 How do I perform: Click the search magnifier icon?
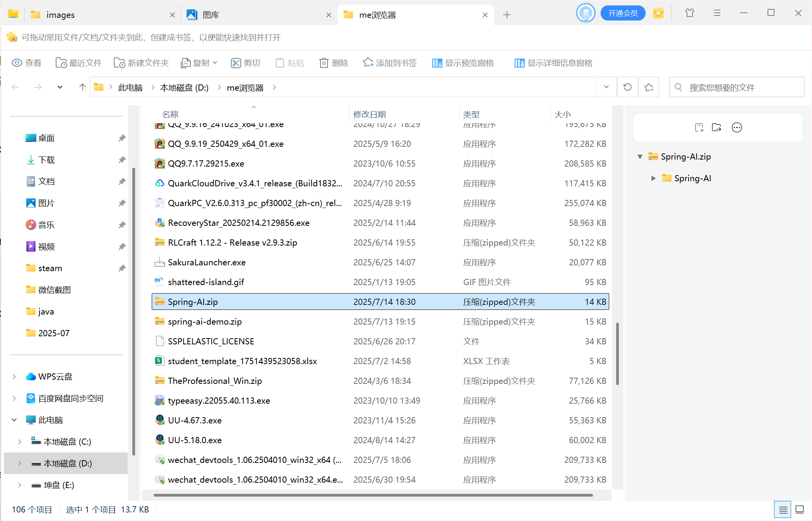click(678, 87)
